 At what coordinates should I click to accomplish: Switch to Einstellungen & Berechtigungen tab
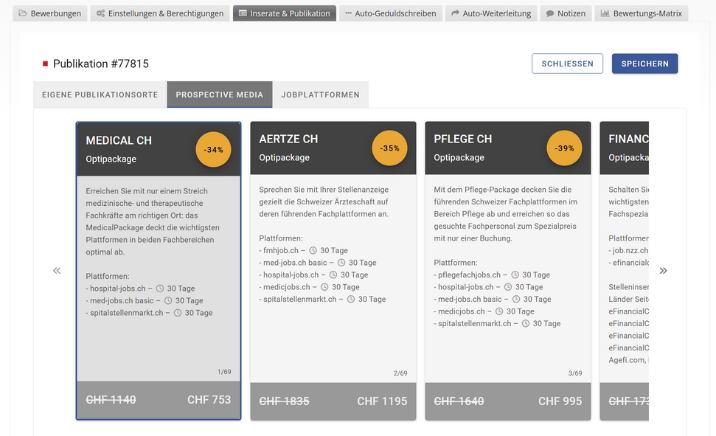tap(160, 13)
